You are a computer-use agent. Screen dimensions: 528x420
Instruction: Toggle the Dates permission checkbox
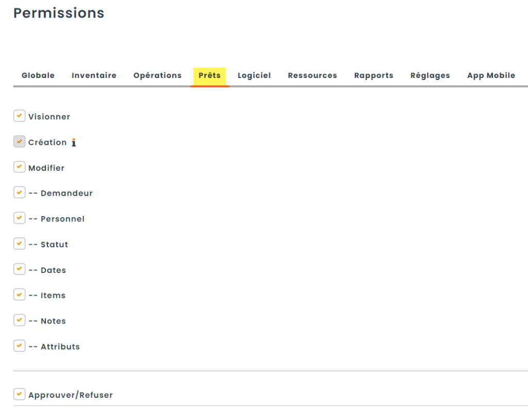click(19, 269)
